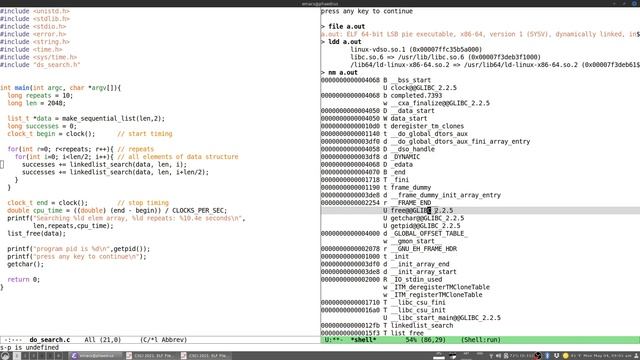Image resolution: width=640 pixels, height=360 pixels.
Task: Click the 'libc.so.6 => /usr/lib/libc.so.6' line
Action: (x=446, y=57)
